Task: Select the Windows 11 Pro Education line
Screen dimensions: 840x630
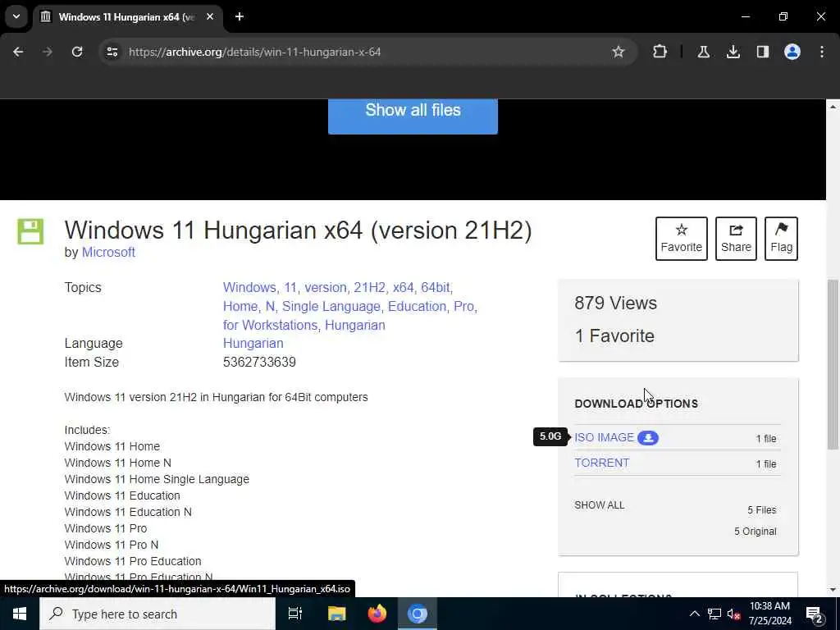Action: click(133, 561)
